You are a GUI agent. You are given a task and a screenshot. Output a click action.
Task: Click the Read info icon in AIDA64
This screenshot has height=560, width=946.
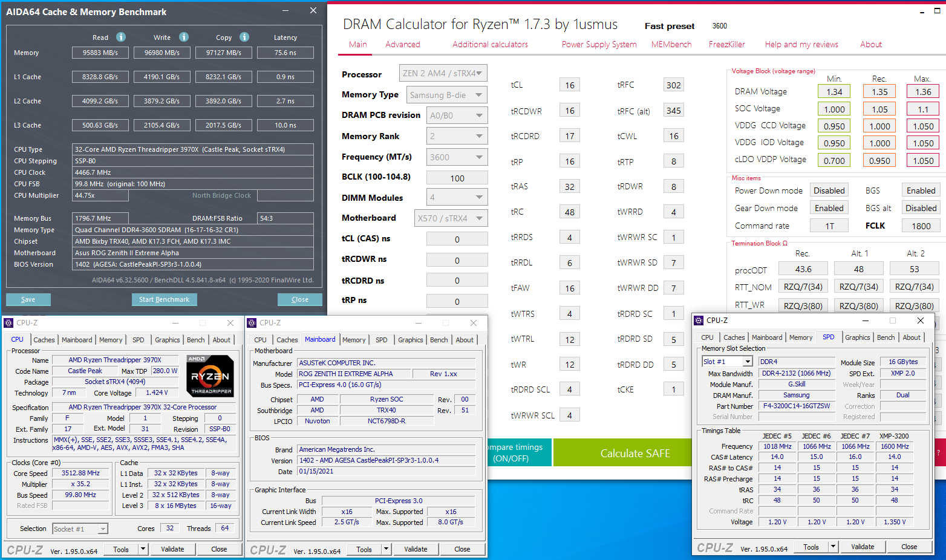[121, 37]
